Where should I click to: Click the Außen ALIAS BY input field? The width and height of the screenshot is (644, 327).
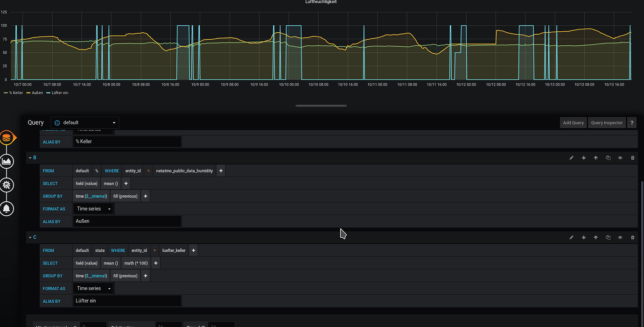tap(126, 221)
